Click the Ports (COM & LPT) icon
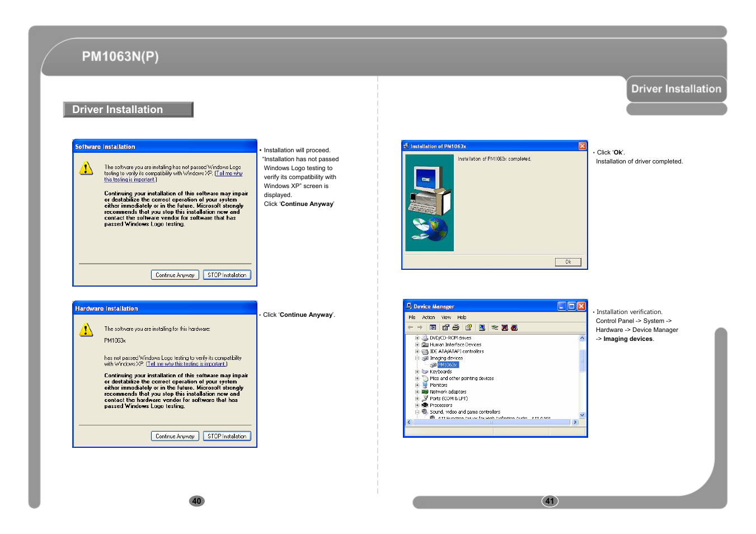This screenshot has width=756, height=534. 425,399
